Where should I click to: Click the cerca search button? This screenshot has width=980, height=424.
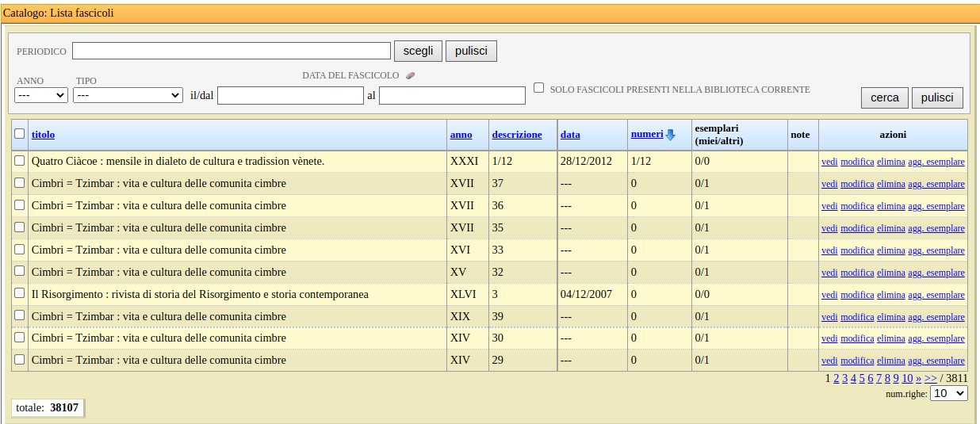pyautogui.click(x=884, y=97)
